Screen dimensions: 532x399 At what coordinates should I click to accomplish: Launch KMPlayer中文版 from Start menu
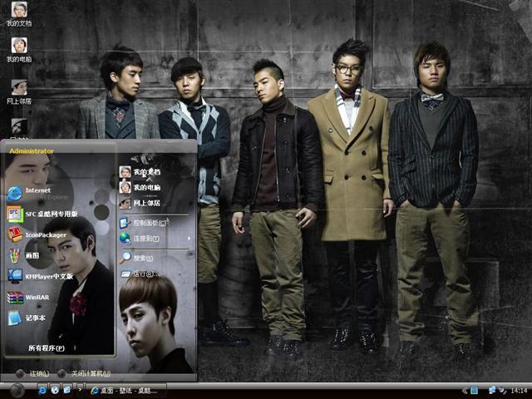pos(40,276)
